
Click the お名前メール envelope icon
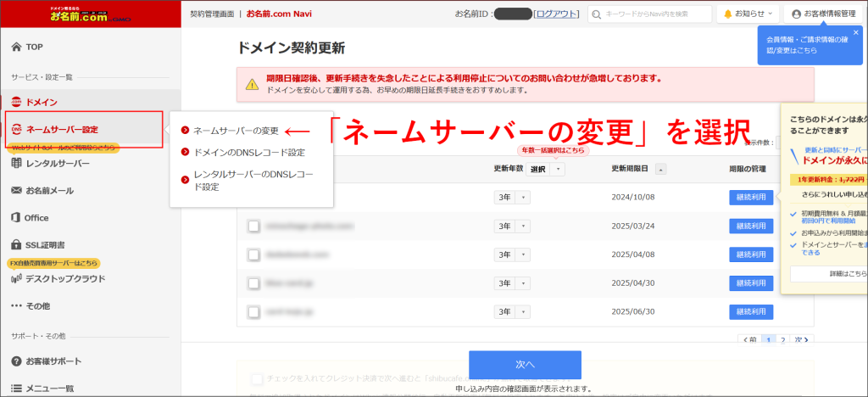pyautogui.click(x=16, y=191)
